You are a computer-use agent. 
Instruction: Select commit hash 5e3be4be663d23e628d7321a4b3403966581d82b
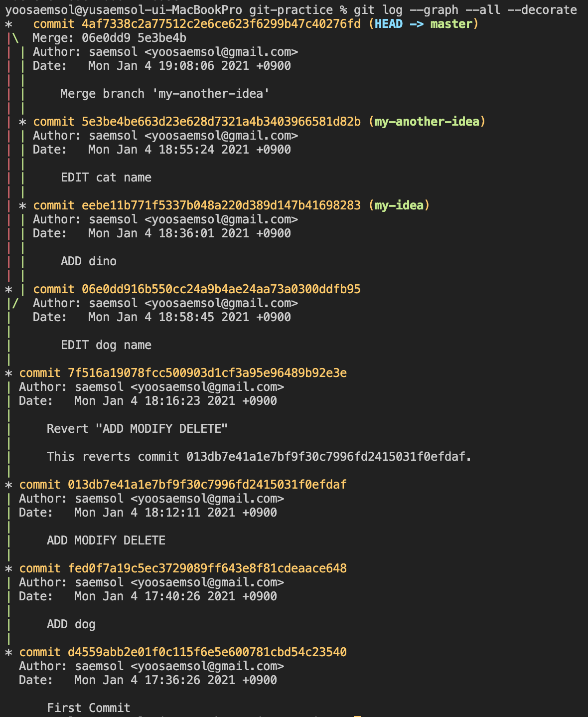[221, 122]
